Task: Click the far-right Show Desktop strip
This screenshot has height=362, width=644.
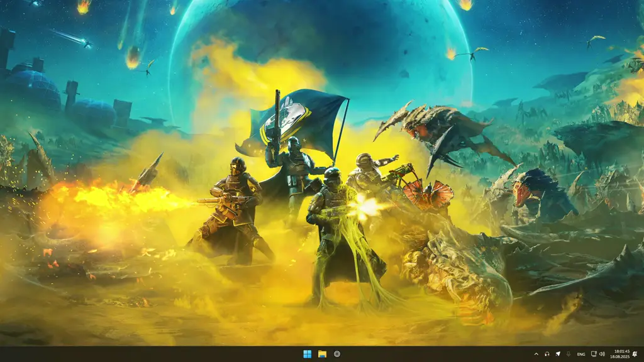Action: coord(643,354)
